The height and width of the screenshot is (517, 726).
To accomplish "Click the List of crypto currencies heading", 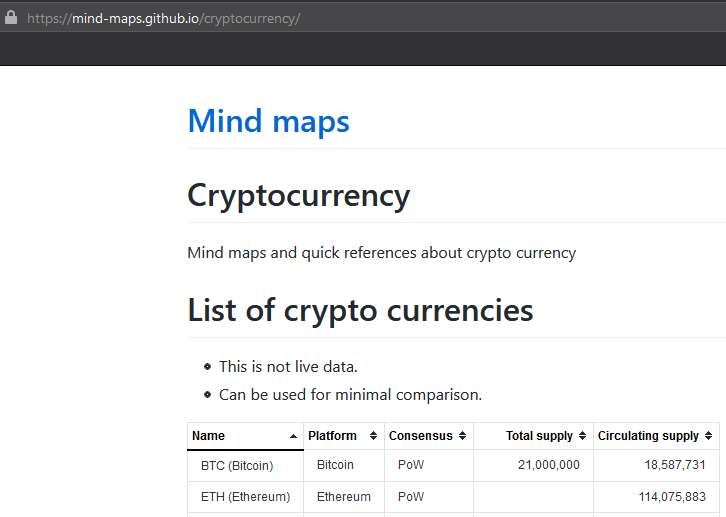I will tap(360, 311).
